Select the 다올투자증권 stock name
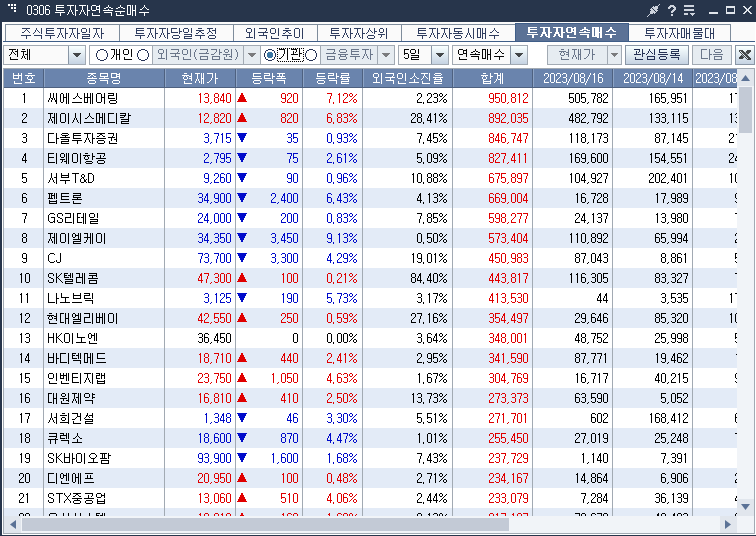The height and width of the screenshot is (536, 756). click(x=82, y=138)
